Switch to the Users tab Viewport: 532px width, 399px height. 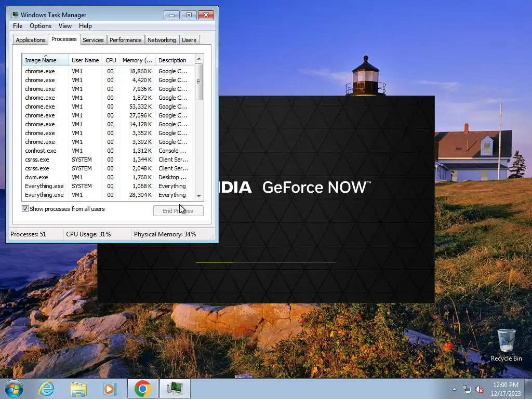pos(189,40)
